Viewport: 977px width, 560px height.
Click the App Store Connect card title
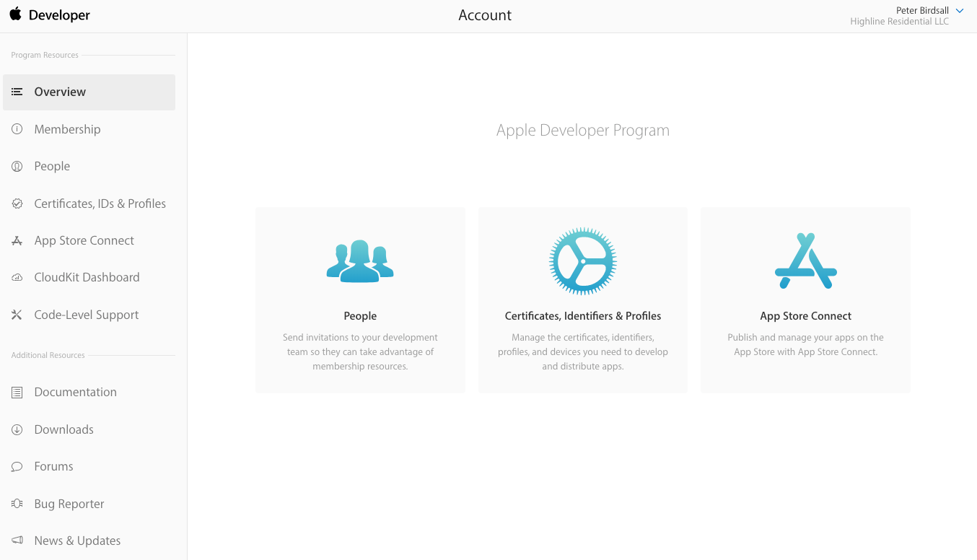[x=806, y=316]
